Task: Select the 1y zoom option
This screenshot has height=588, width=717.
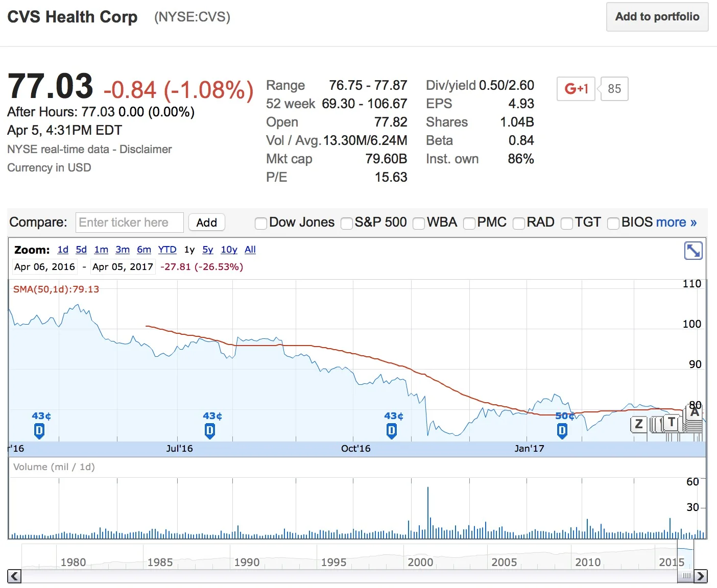Action: tap(189, 250)
